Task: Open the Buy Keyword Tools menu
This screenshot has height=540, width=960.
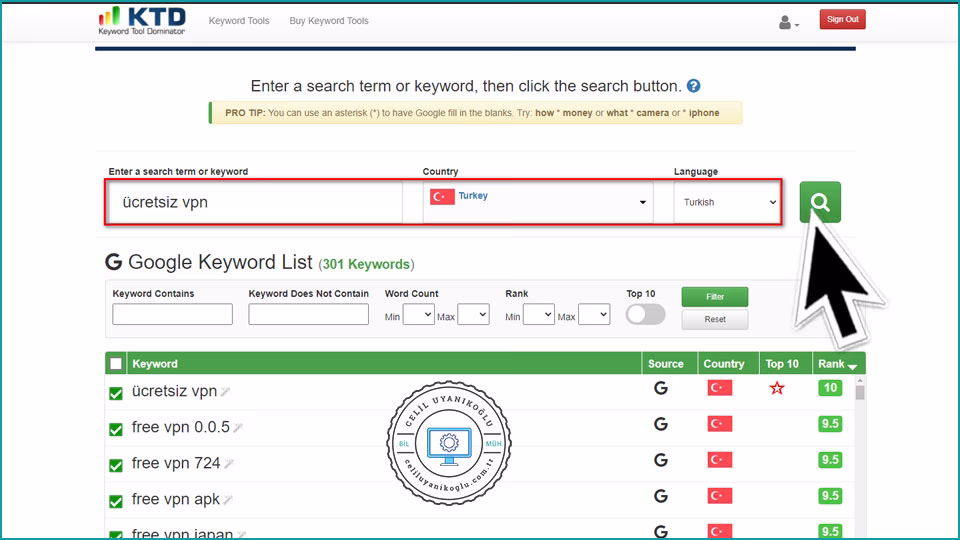Action: [x=329, y=21]
